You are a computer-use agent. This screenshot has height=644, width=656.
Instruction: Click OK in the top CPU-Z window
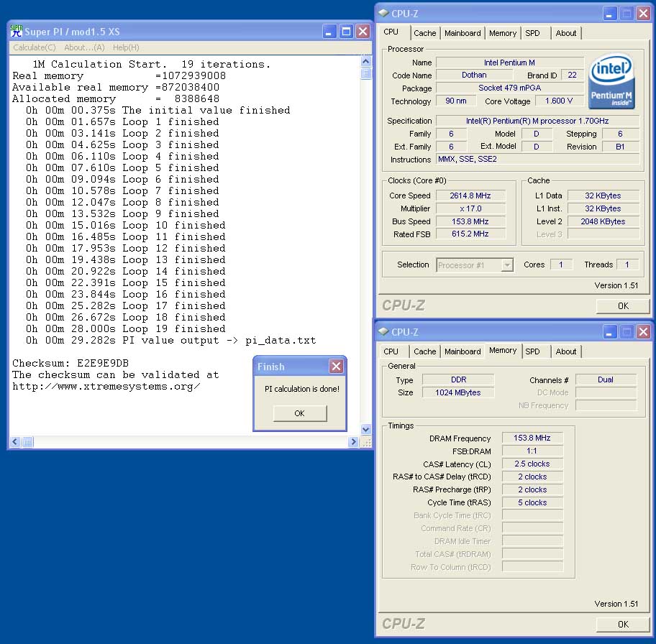pyautogui.click(x=623, y=305)
